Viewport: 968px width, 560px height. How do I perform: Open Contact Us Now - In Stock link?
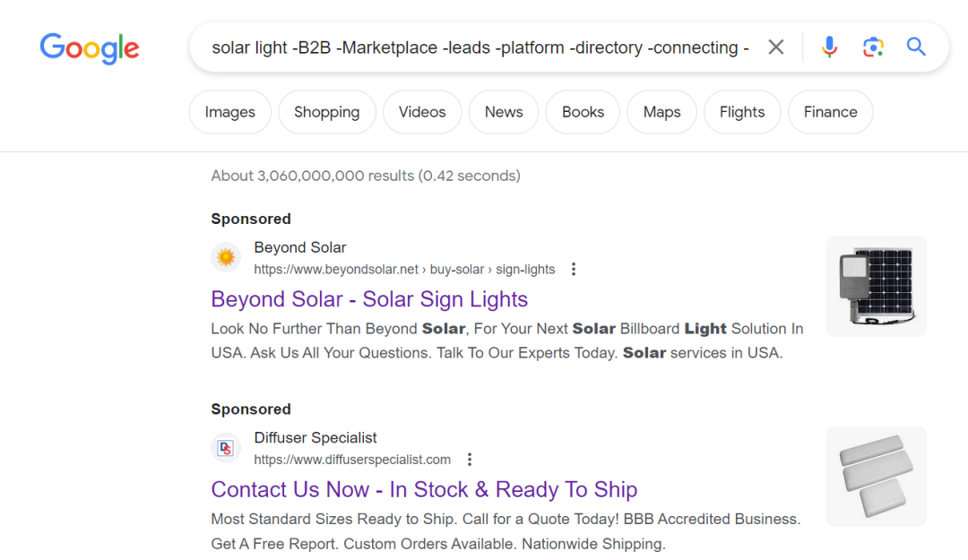click(424, 489)
